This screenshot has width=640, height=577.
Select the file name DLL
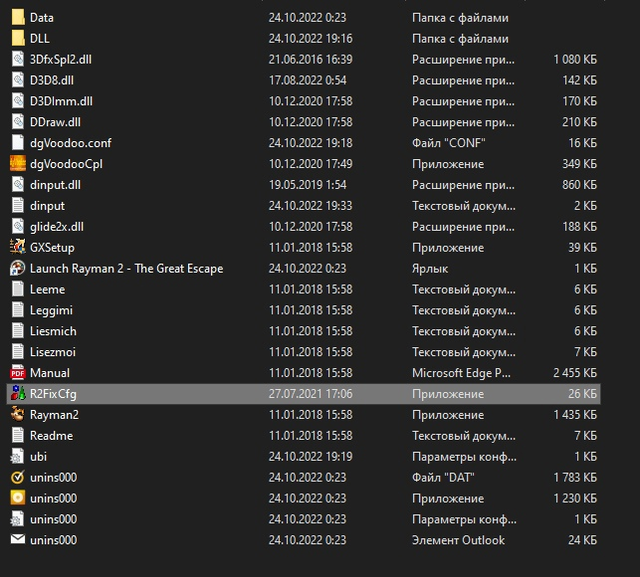click(40, 38)
